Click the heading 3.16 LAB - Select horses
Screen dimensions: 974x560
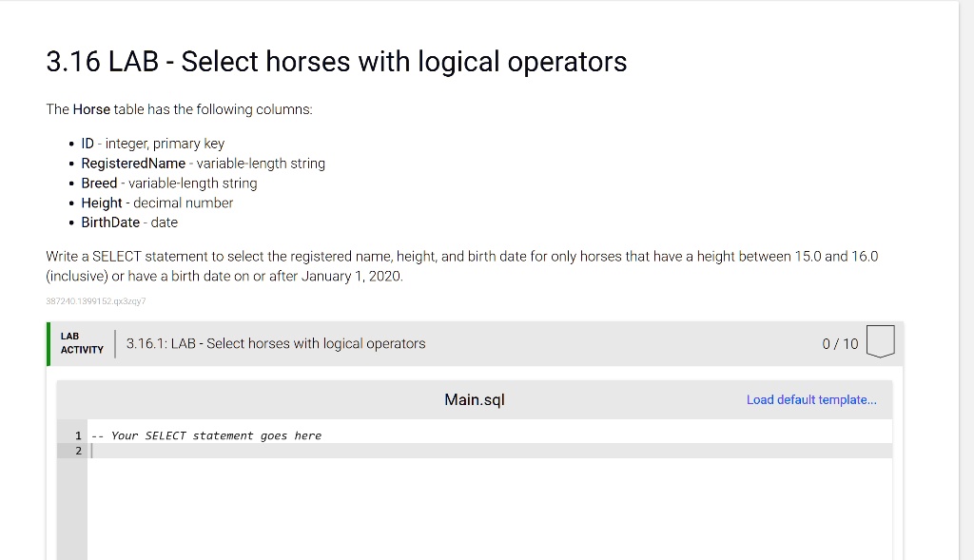[x=335, y=61]
